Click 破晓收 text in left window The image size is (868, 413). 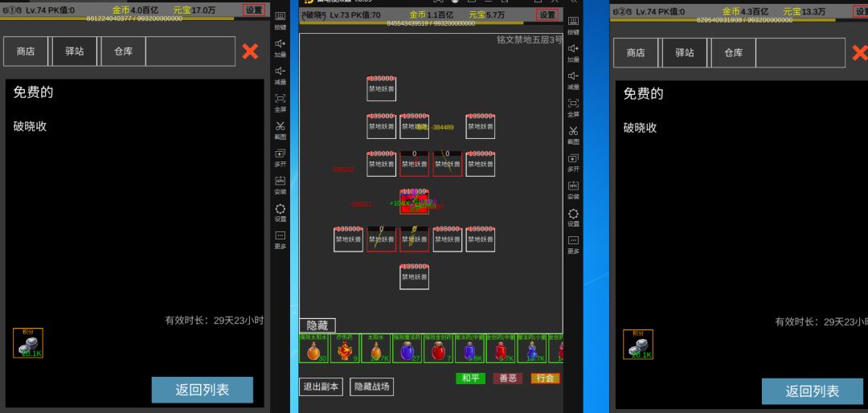pos(30,126)
